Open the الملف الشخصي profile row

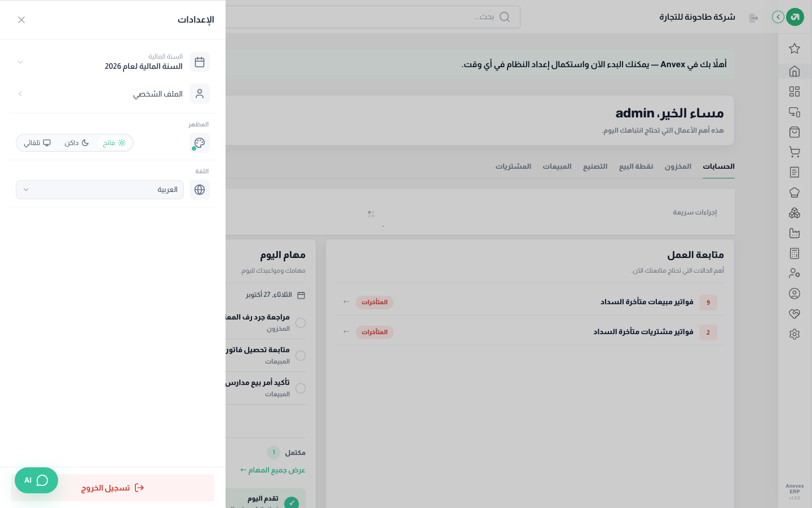(x=113, y=94)
